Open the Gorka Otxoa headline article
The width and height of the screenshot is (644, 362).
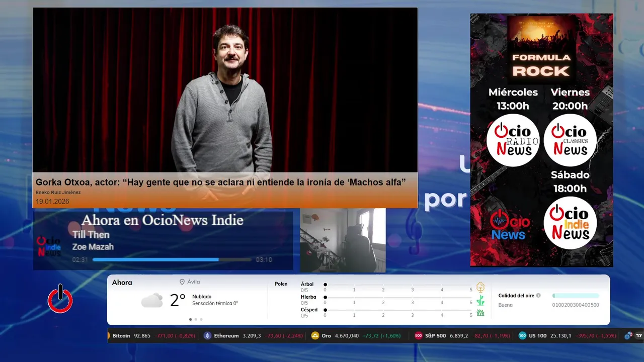[221, 183]
